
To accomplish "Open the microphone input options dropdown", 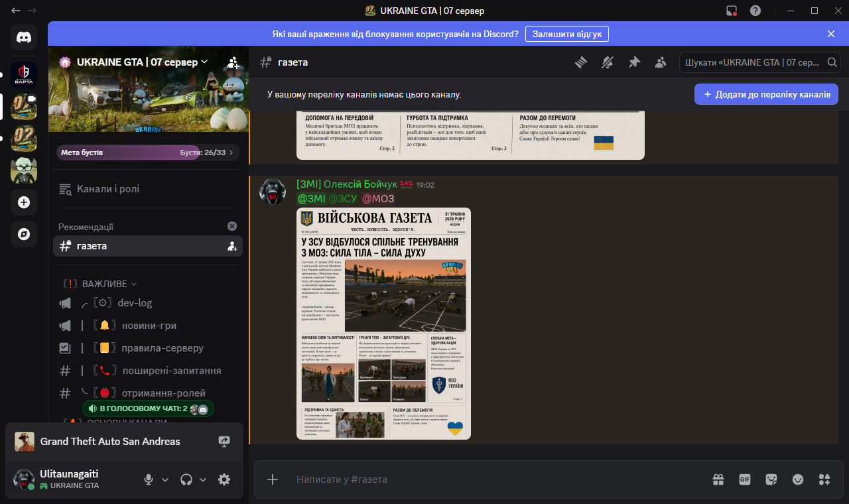I will click(x=165, y=479).
